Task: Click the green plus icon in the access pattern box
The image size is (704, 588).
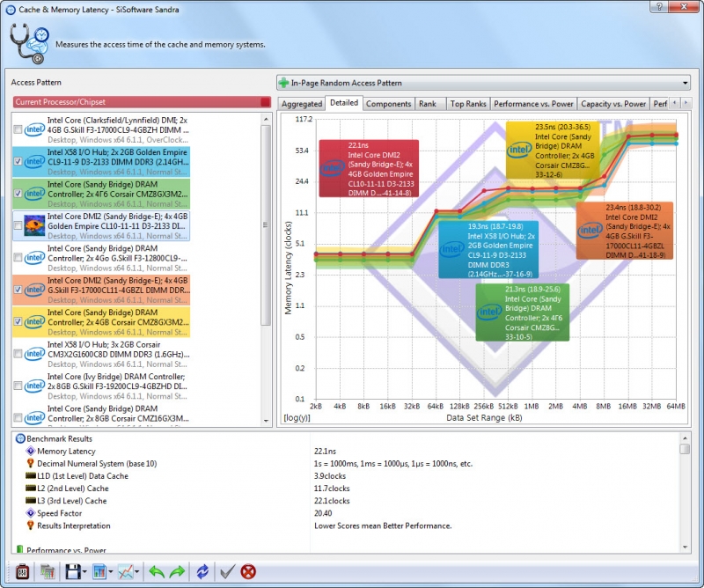Action: [283, 83]
